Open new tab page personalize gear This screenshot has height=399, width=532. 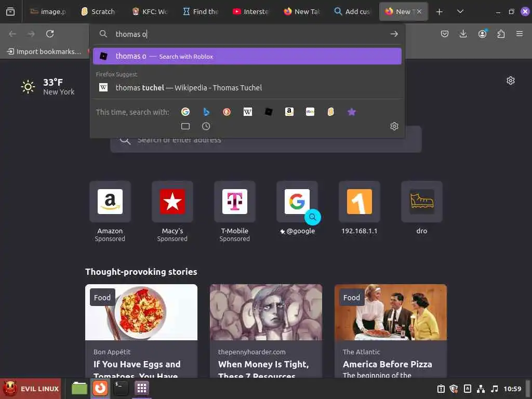click(x=511, y=81)
